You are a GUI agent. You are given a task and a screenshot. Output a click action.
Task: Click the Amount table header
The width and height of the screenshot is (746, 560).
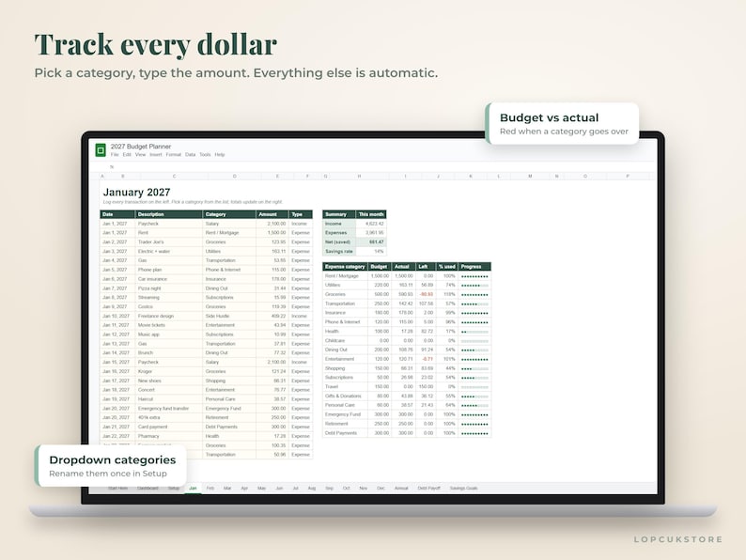click(x=272, y=214)
